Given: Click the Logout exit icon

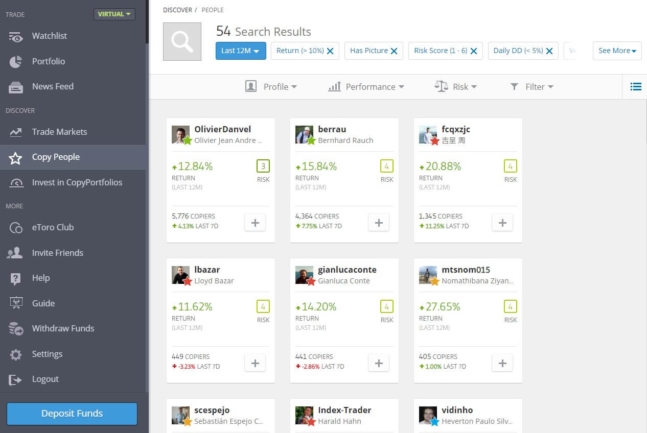Looking at the screenshot, I should click(15, 379).
